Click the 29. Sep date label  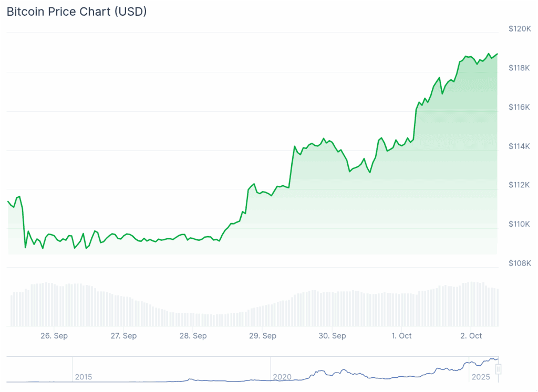click(x=263, y=336)
